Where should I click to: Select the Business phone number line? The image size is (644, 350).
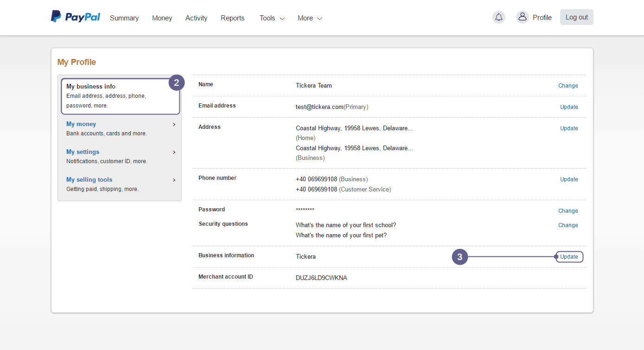click(x=332, y=179)
